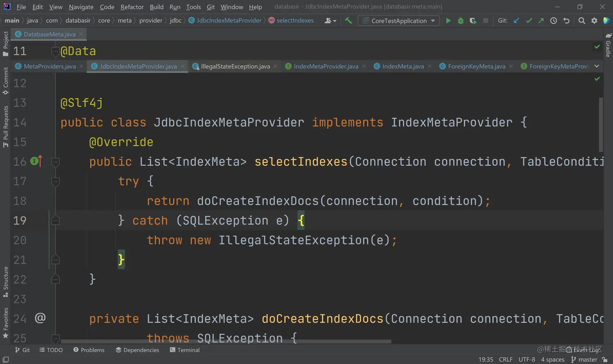The image size is (613, 364).
Task: Toggle the Git tool window at bottom
Action: 22,350
